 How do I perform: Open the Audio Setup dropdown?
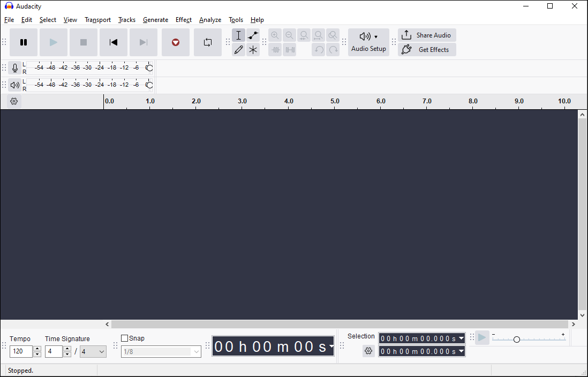tap(368, 42)
